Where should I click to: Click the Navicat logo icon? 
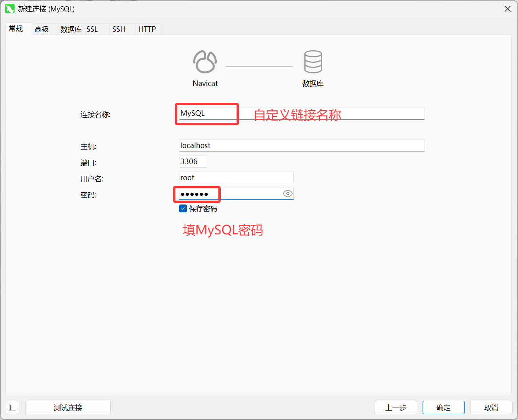click(205, 62)
